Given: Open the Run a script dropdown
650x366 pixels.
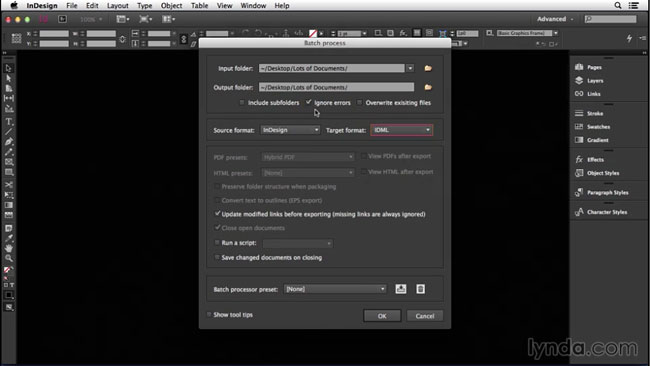Looking at the screenshot, I should click(298, 243).
